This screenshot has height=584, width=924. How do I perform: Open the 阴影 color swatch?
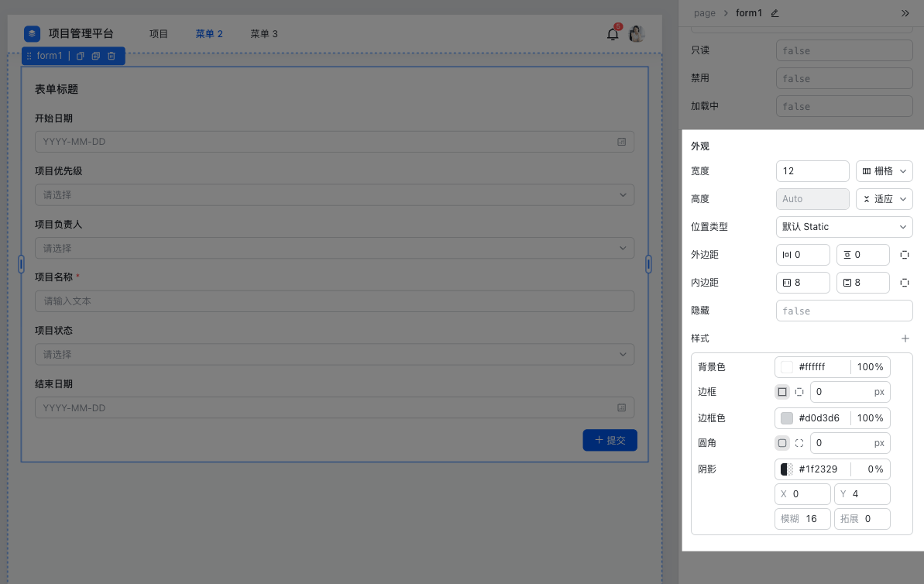pos(787,469)
